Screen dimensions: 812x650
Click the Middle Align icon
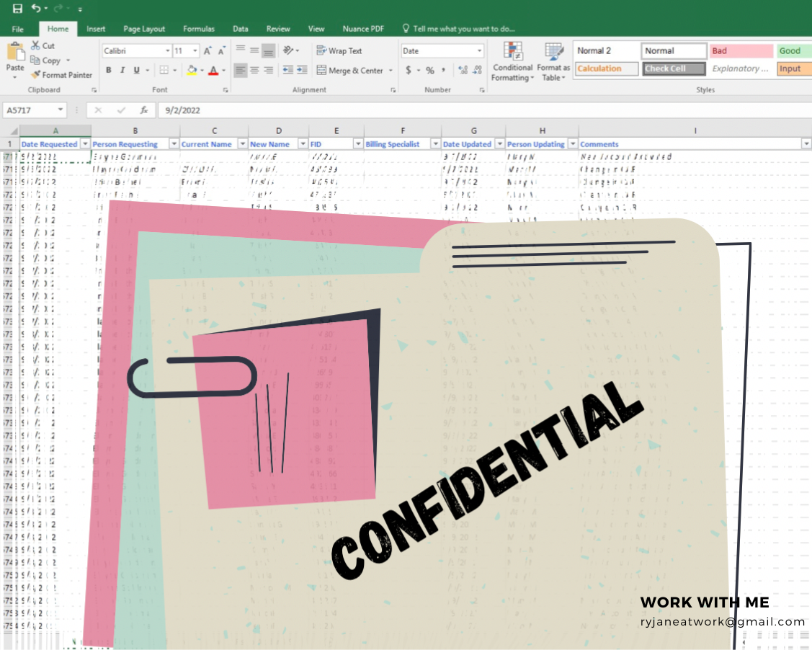point(254,50)
